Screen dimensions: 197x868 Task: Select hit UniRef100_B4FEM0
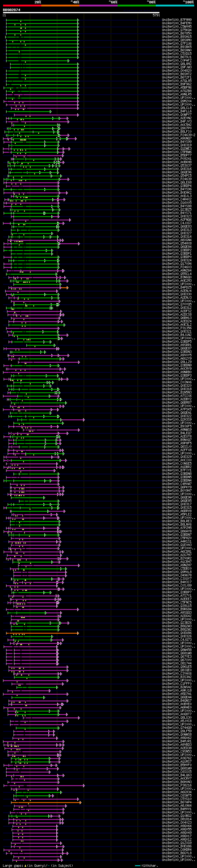(177, 23)
